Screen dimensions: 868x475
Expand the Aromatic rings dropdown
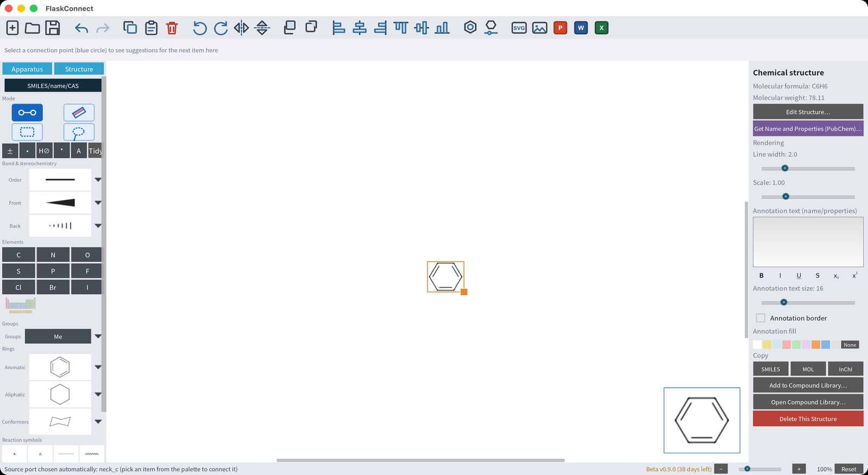coord(98,368)
